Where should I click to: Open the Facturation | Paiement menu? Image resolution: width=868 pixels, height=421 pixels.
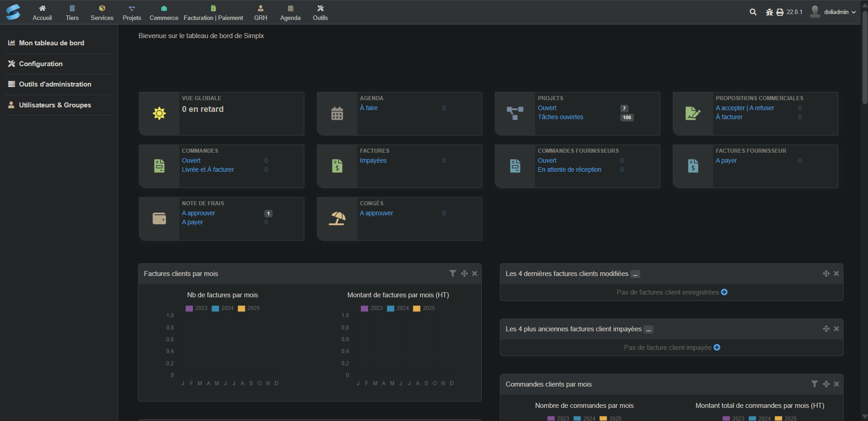[x=213, y=12]
